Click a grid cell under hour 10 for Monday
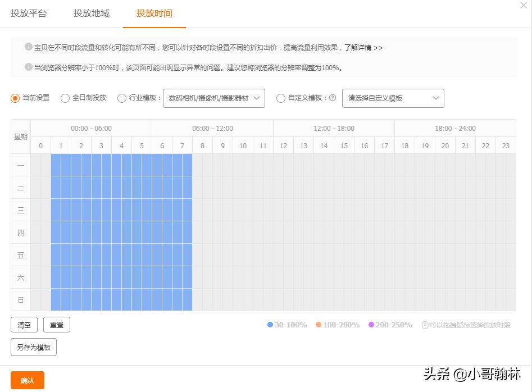This screenshot has width=532, height=392. click(243, 165)
